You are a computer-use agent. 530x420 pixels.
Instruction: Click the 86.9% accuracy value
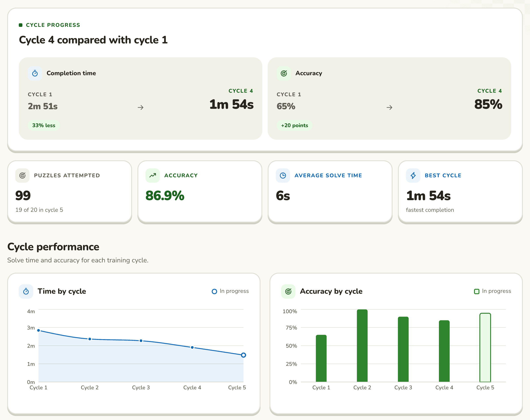click(165, 196)
